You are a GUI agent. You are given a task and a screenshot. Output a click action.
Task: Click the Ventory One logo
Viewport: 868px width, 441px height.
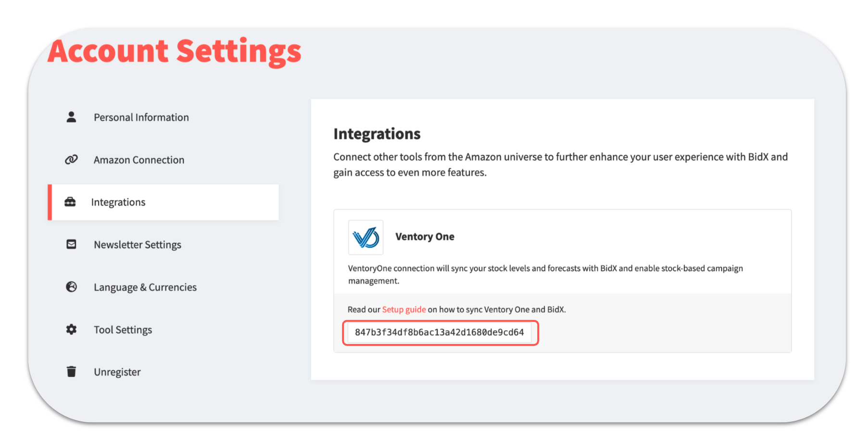(x=365, y=237)
